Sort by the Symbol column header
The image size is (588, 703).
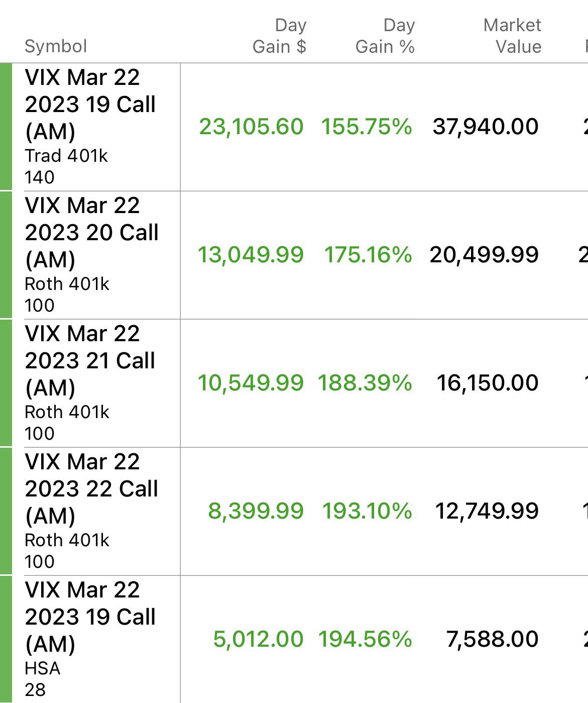56,46
